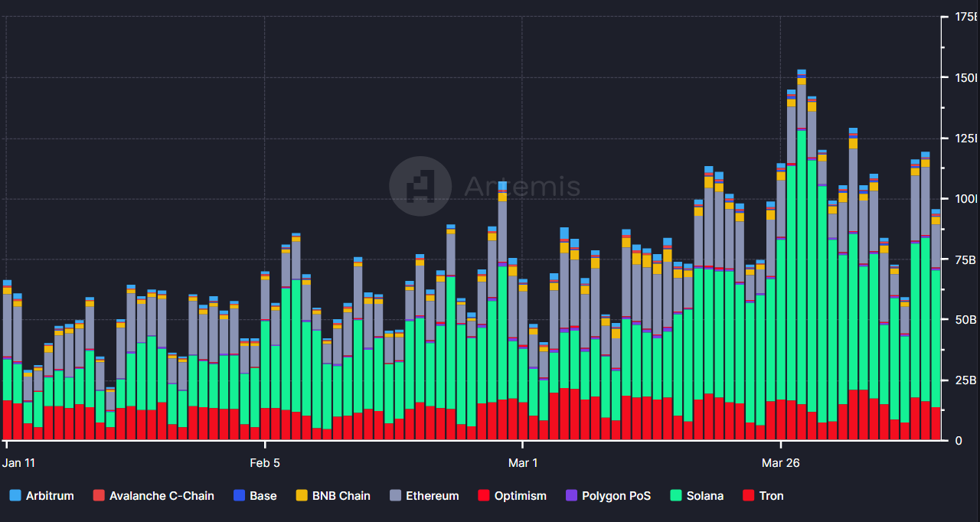
Task: Click the BNB Chain yellow legend indicator
Action: tap(300, 495)
